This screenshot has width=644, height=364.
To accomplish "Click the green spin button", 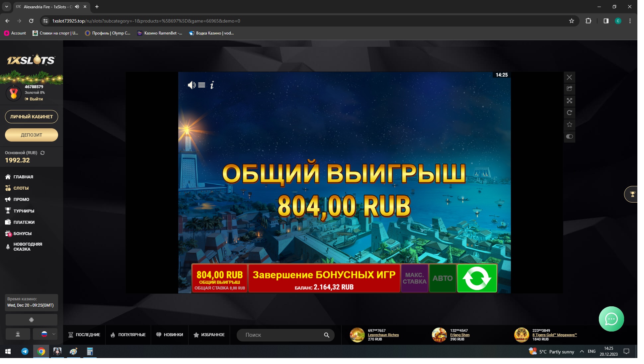I will click(477, 278).
